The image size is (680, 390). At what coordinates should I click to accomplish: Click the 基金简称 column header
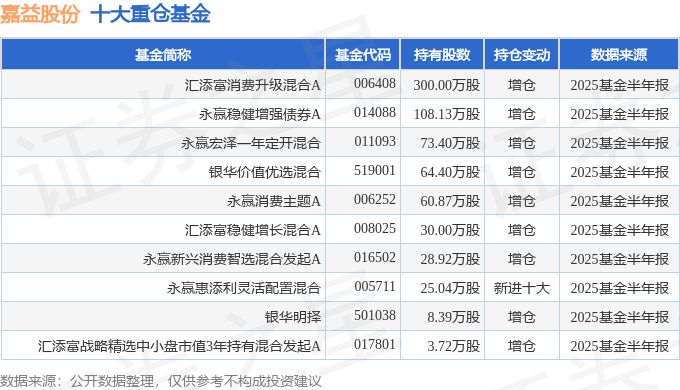coord(163,55)
